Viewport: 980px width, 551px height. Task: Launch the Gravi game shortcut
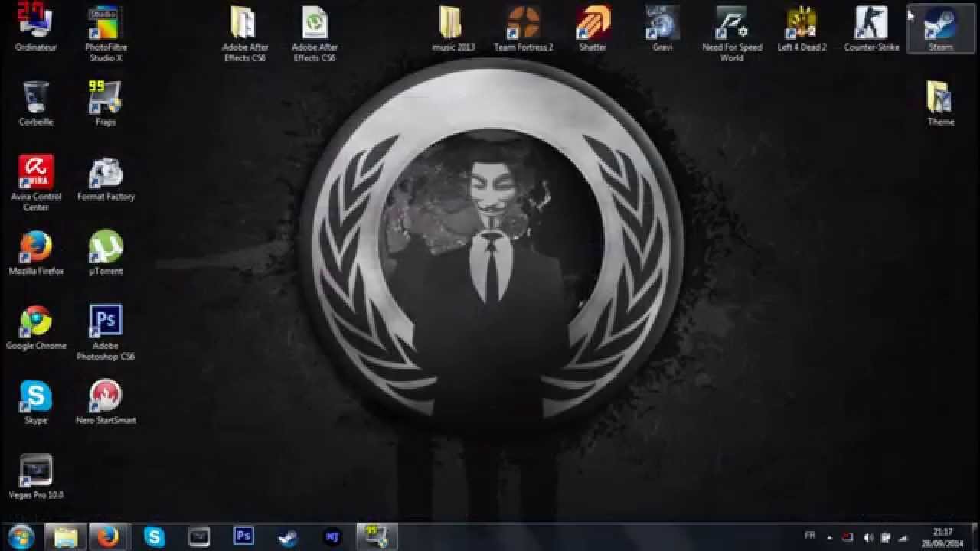point(662,28)
